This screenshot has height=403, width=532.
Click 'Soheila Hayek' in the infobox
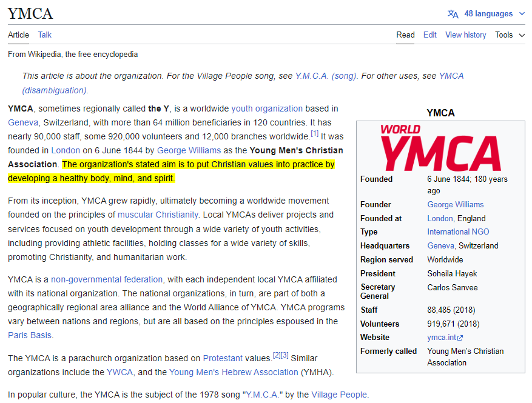pyautogui.click(x=452, y=274)
